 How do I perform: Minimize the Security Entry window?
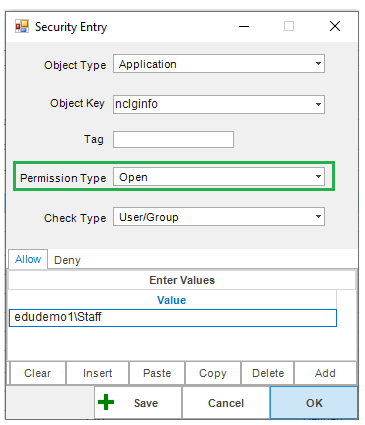click(x=244, y=26)
